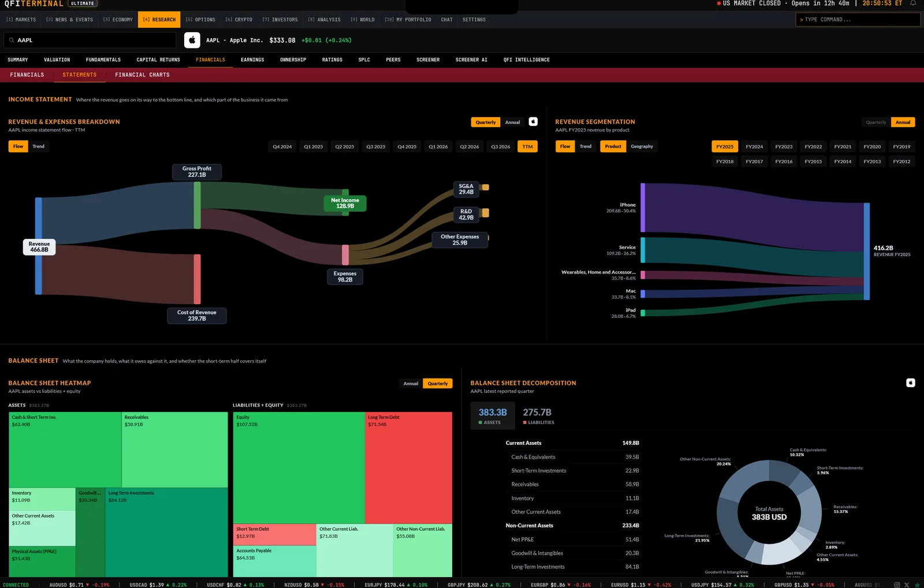
Task: Open the News & Events tab
Action: coord(70,20)
